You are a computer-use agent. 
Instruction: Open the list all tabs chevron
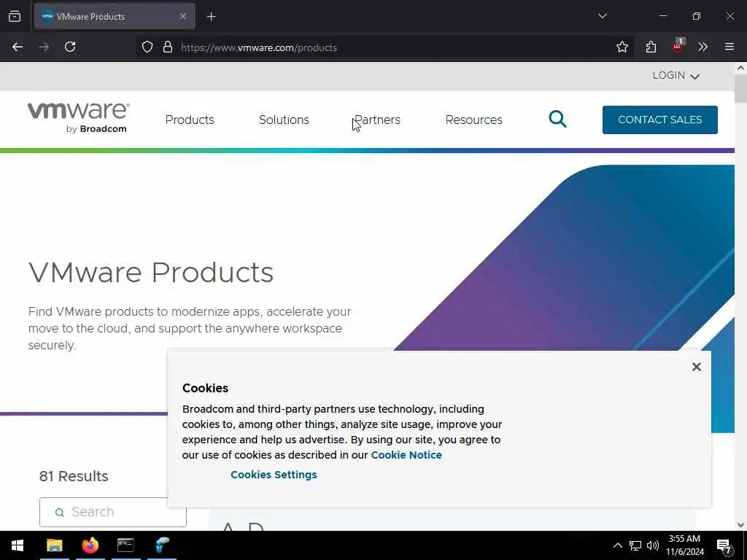pyautogui.click(x=602, y=16)
